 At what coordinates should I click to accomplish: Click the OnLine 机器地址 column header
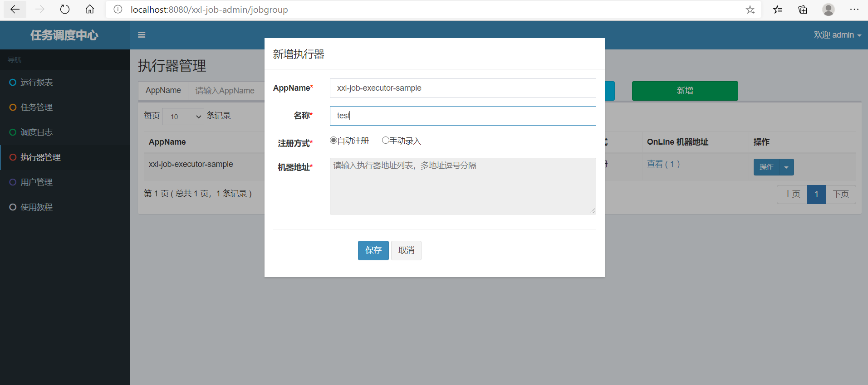click(677, 142)
